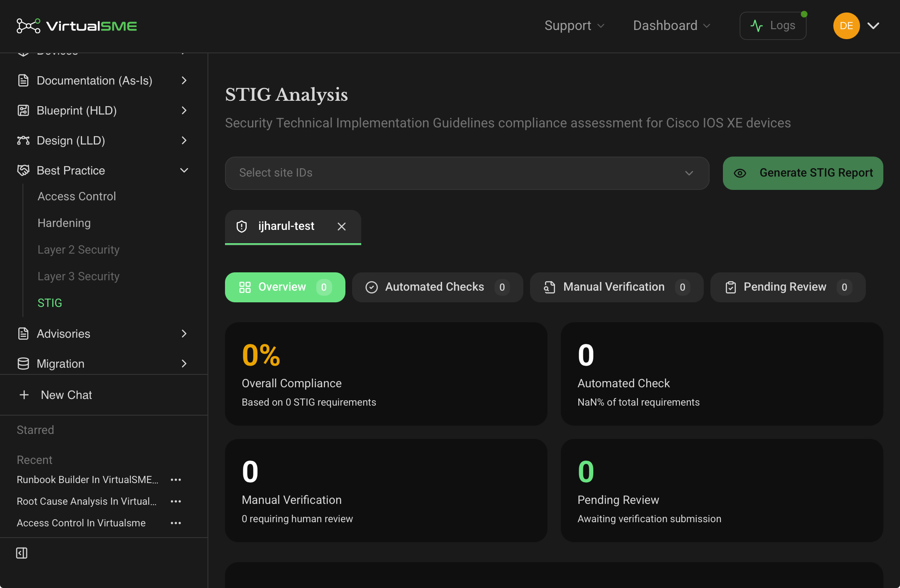The height and width of the screenshot is (588, 900).
Task: Click 'Based on 0 STIG requirements' text
Action: click(309, 402)
